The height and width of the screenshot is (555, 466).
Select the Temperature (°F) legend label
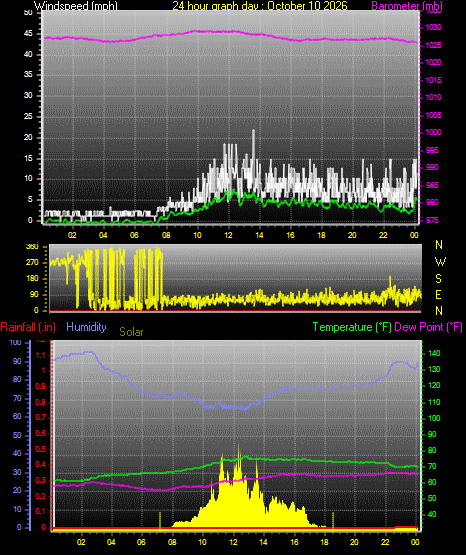(352, 327)
